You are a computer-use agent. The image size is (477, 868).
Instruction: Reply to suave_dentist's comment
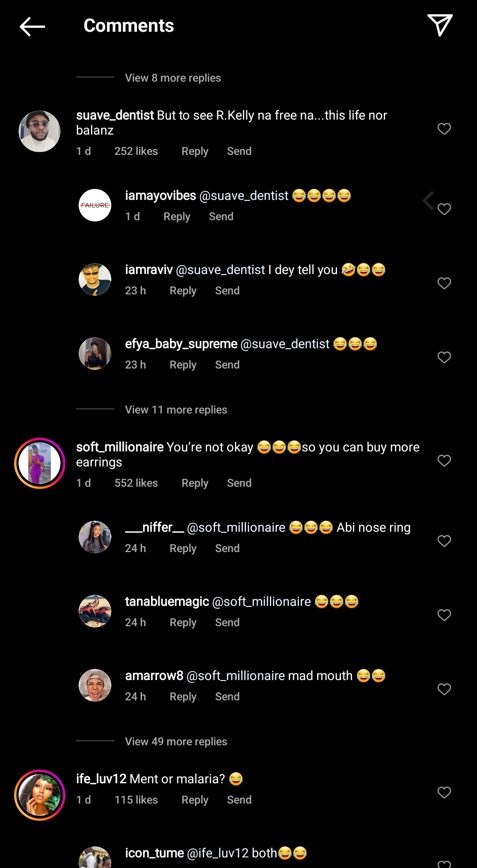(x=195, y=151)
